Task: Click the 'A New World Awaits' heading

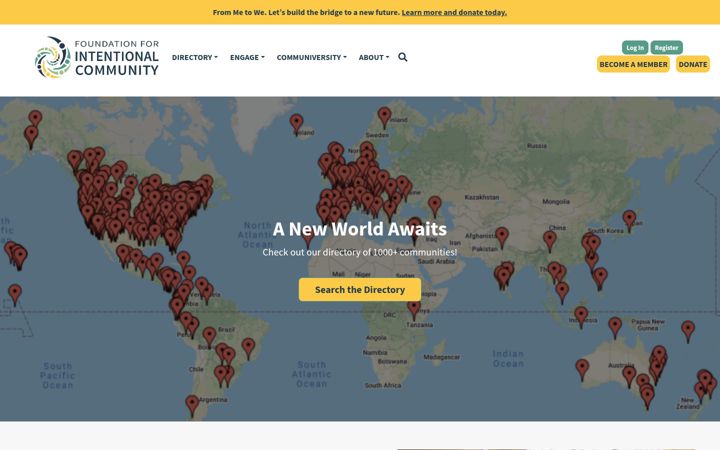Action: point(360,229)
